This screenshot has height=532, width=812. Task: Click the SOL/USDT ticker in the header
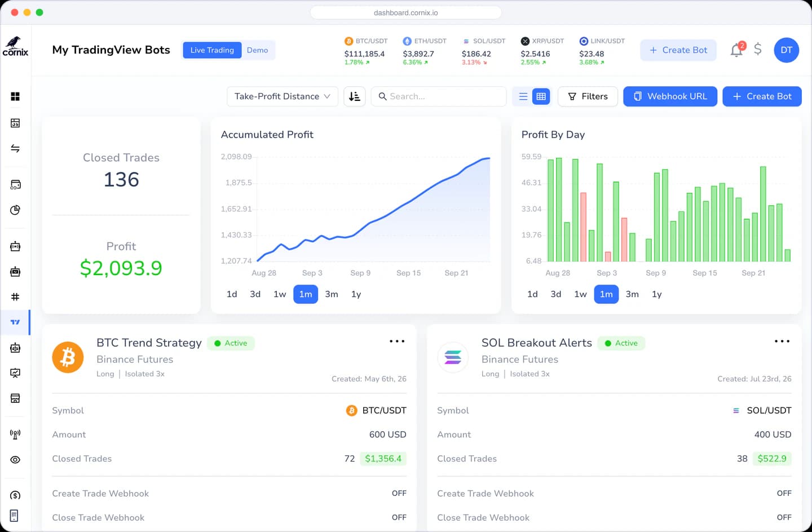click(x=483, y=51)
